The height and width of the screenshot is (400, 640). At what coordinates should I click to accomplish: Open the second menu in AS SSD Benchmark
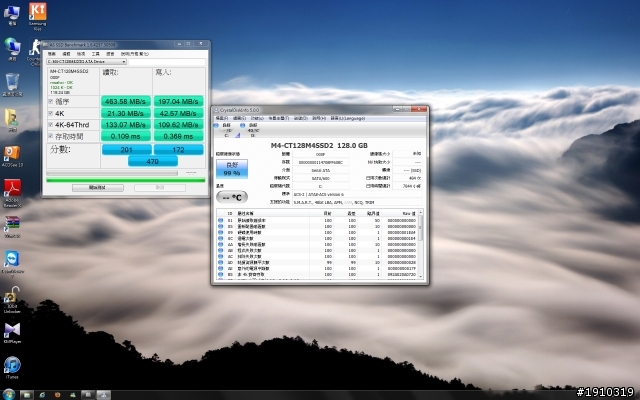pos(66,54)
